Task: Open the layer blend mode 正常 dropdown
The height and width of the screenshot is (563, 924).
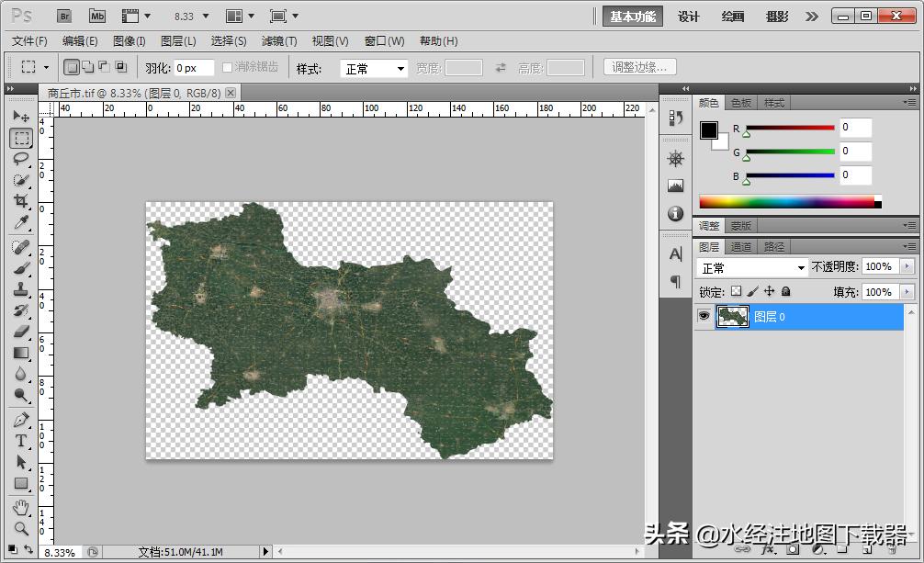Action: [x=752, y=267]
